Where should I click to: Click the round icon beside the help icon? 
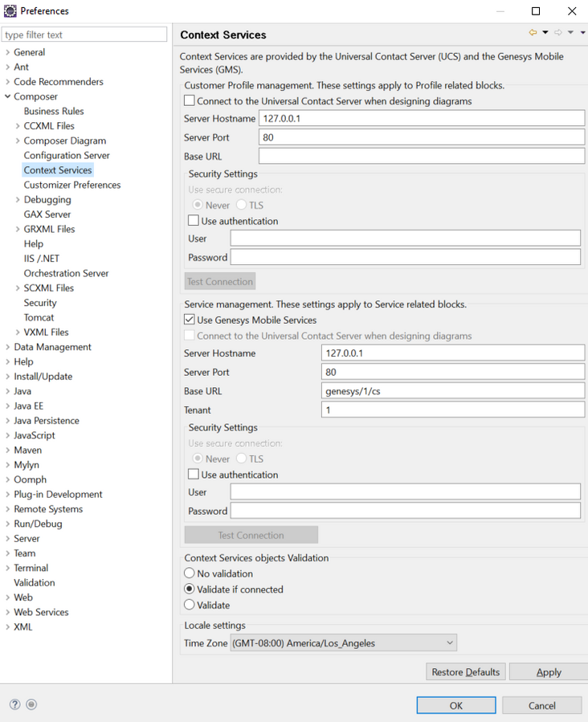coord(31,704)
